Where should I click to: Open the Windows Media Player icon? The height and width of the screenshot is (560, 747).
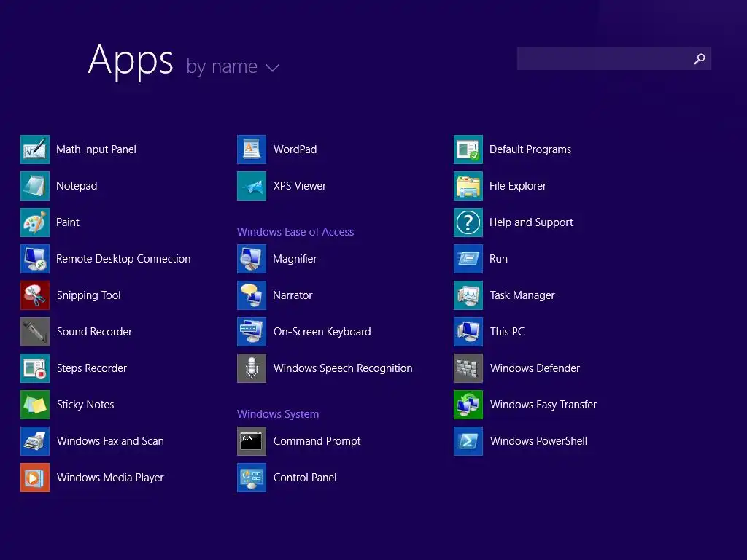tap(35, 478)
